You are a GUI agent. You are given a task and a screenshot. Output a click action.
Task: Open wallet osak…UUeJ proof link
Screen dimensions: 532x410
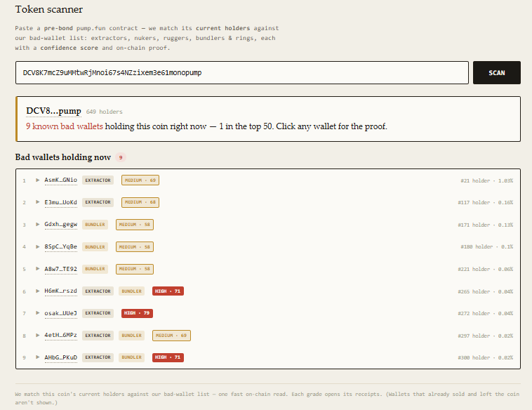[61, 313]
